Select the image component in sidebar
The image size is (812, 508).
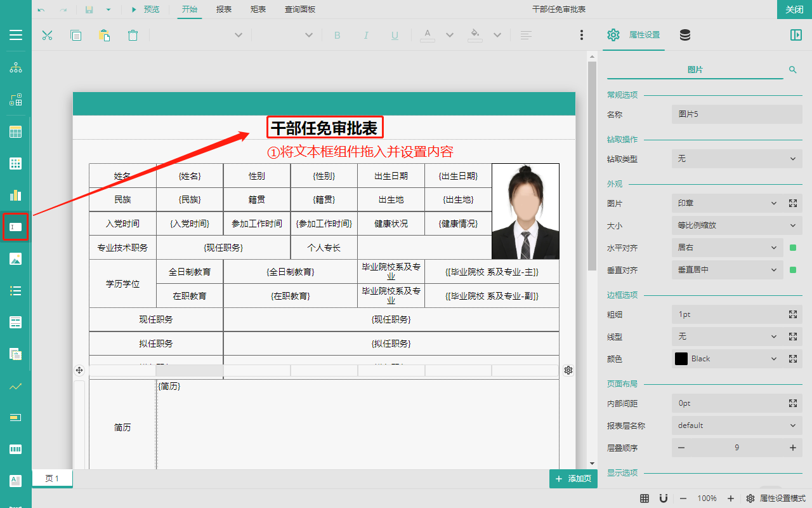click(16, 258)
